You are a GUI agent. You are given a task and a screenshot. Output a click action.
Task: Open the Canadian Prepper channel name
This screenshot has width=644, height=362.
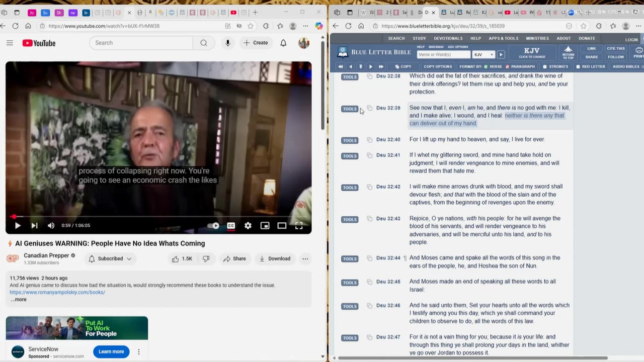pos(46,255)
